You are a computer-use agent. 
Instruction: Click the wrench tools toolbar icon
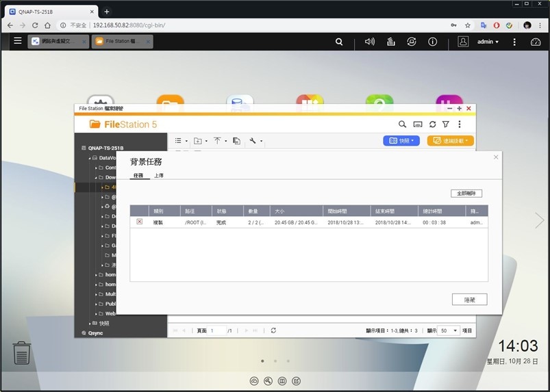coord(253,140)
